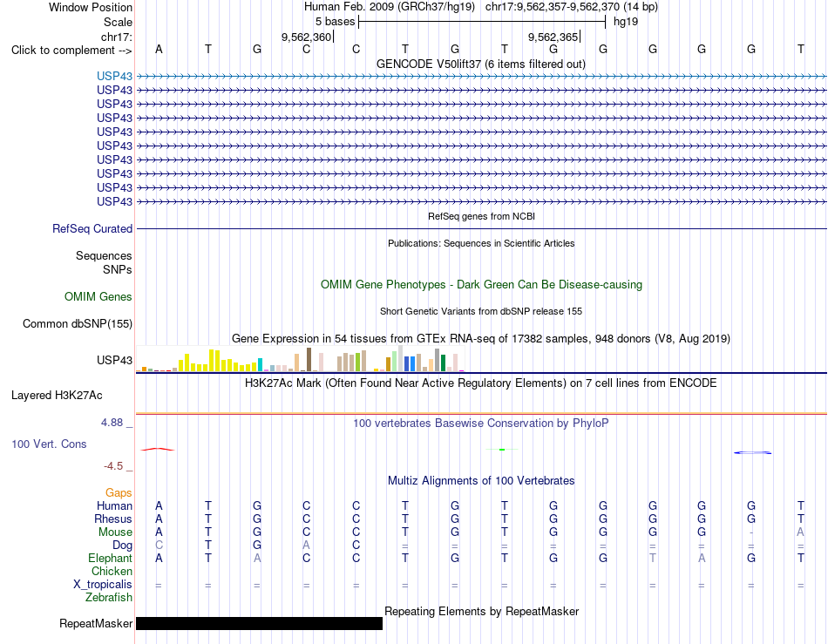Click the Elephant species row label

tap(110, 558)
